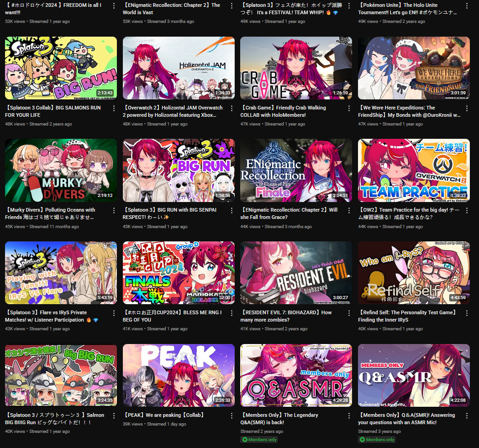Click title BLESS ME RNG I BEG OF YOU
The height and width of the screenshot is (448, 479).
click(x=172, y=316)
